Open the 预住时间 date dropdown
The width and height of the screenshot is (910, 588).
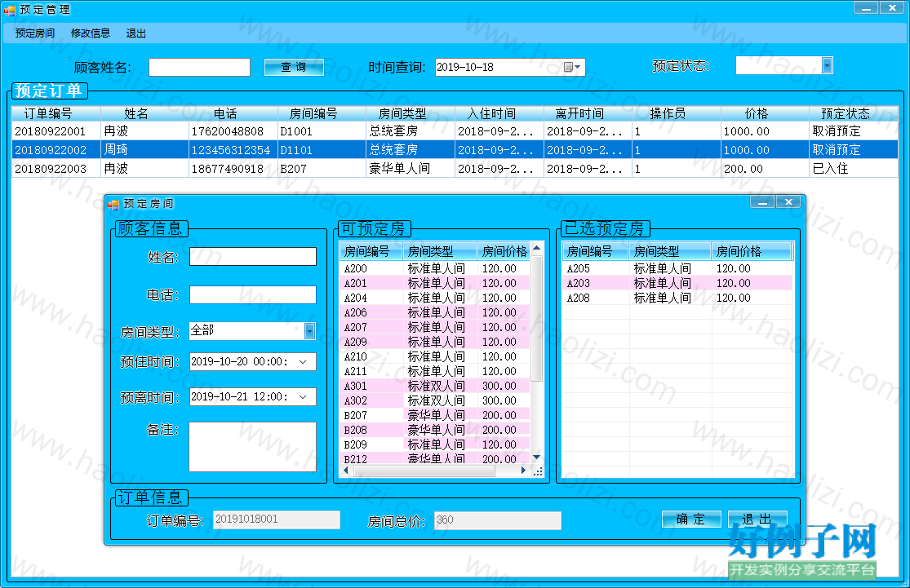pos(303,362)
